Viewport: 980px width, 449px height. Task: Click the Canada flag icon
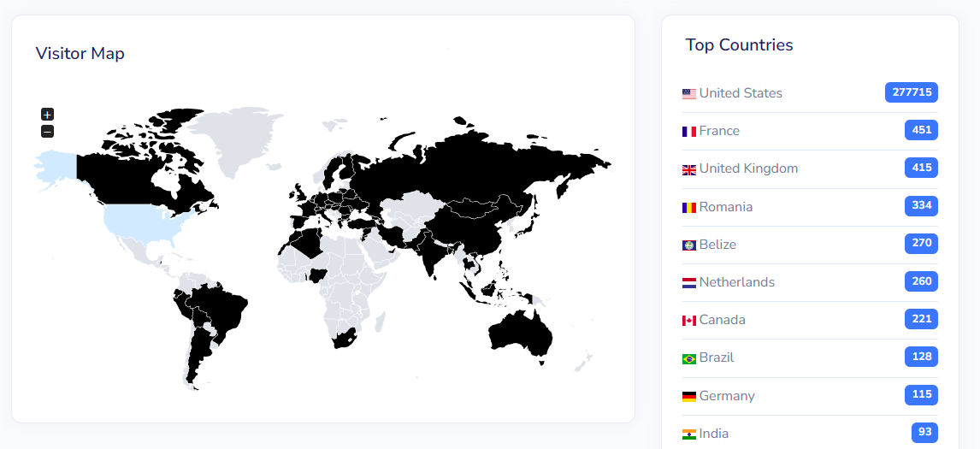tap(689, 321)
